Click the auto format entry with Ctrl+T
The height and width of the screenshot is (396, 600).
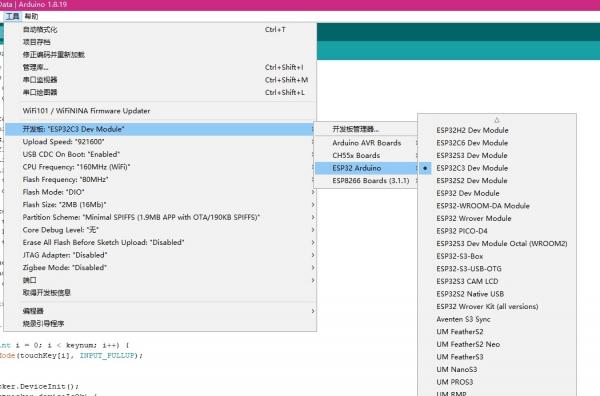click(x=160, y=29)
